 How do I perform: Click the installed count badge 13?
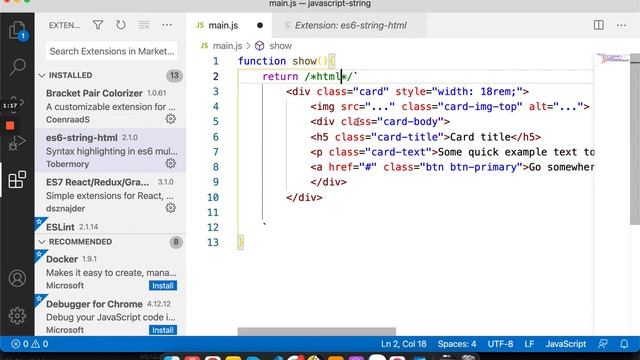pos(174,76)
